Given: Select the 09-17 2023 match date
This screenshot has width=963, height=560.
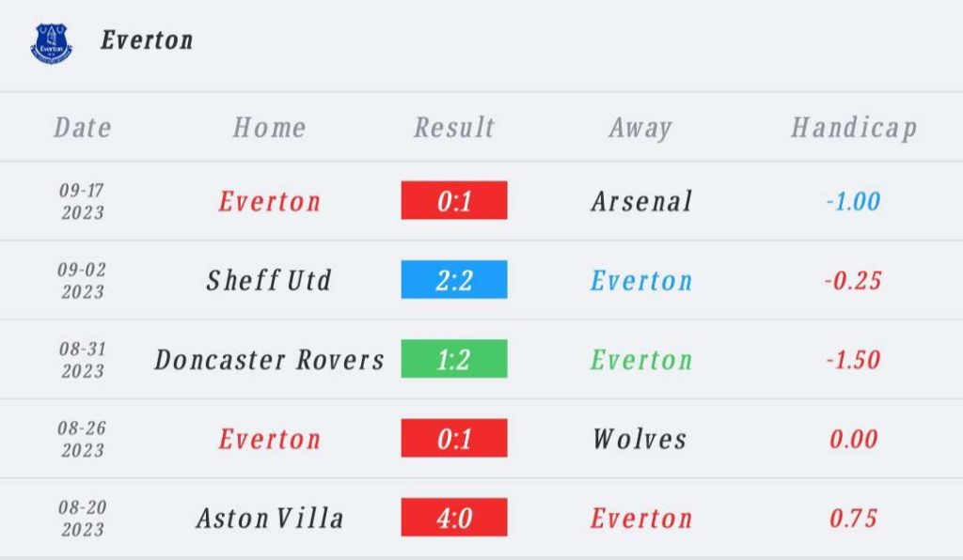Looking at the screenshot, I should 83,201.
